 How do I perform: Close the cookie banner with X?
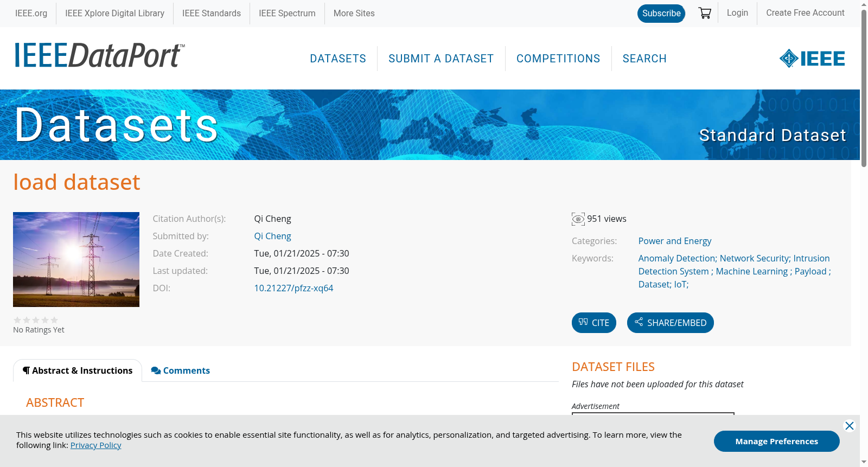[x=850, y=426]
